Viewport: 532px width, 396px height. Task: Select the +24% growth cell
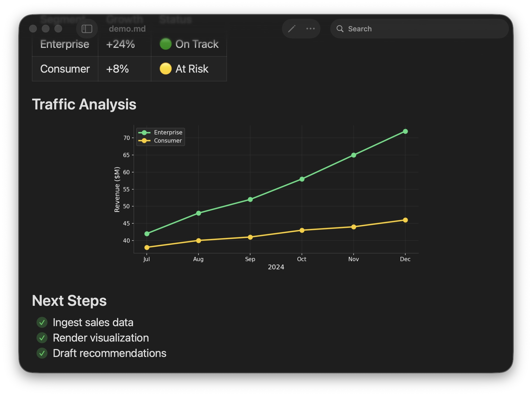point(120,44)
